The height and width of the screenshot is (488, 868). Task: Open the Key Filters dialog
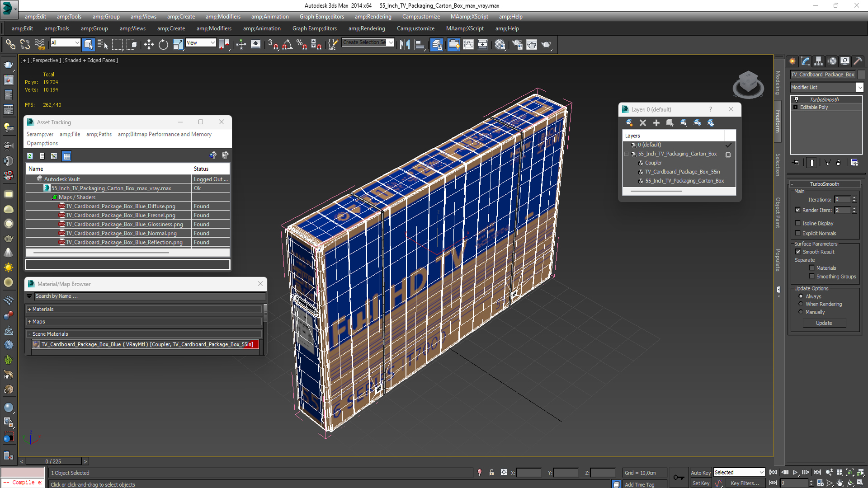[745, 483]
